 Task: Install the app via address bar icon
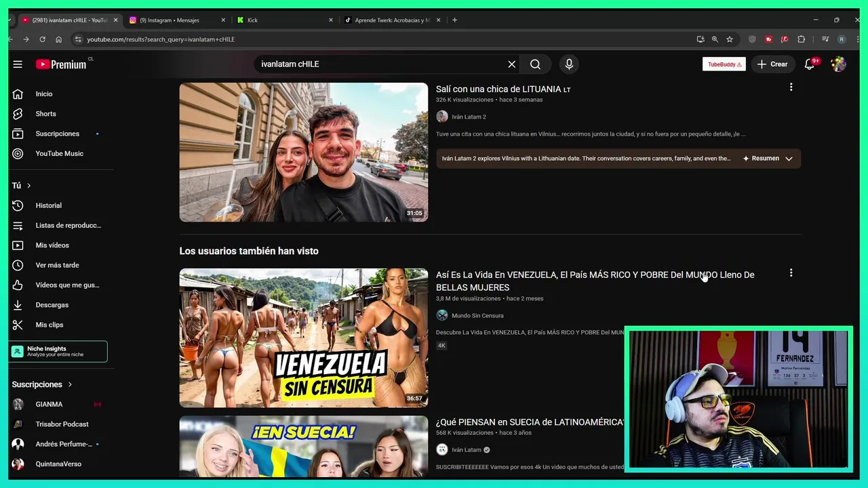700,39
